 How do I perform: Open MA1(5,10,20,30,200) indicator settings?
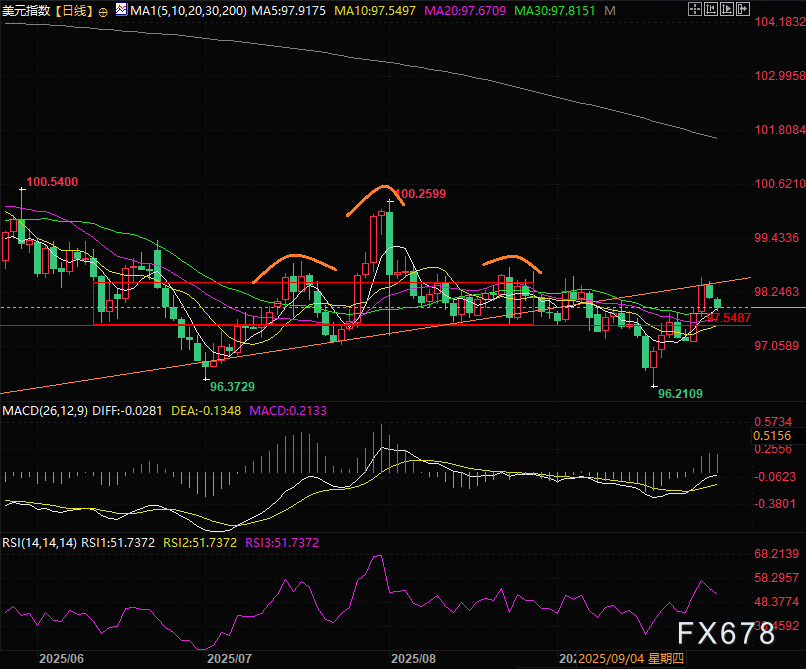[x=182, y=11]
